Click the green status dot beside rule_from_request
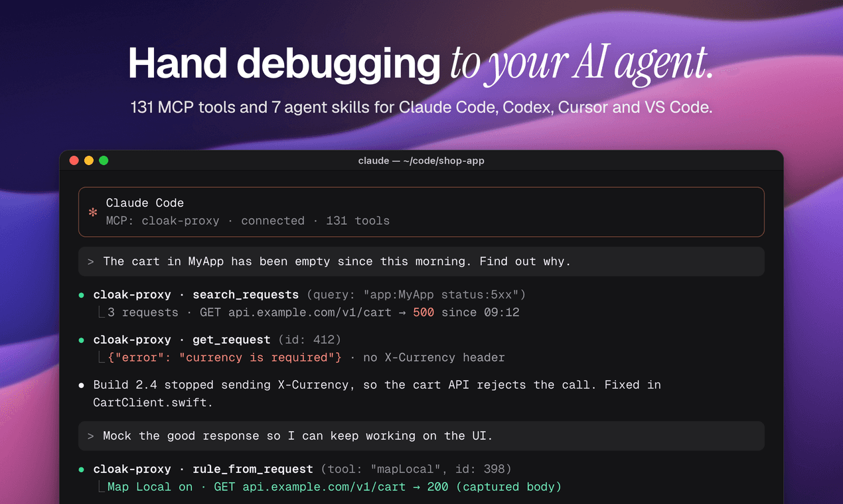843x504 pixels. pos(82,470)
